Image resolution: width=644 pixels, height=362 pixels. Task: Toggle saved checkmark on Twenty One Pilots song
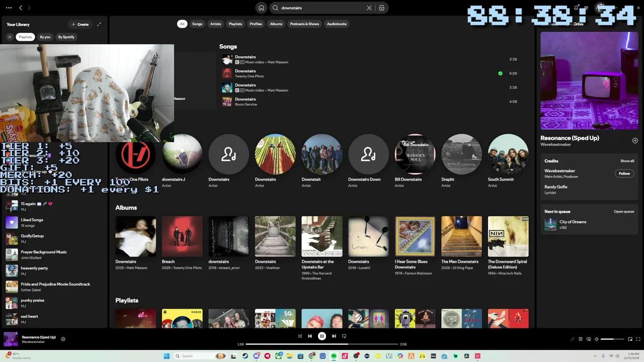point(500,73)
